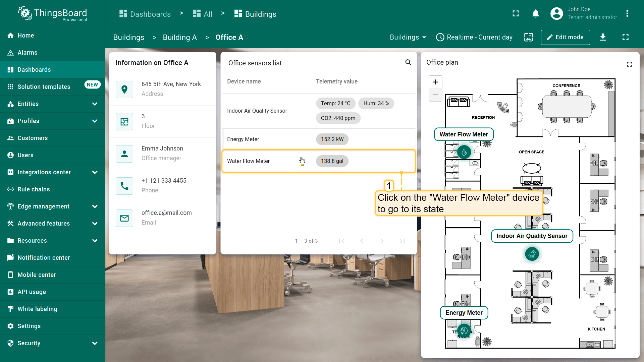Click the notifications bell icon
644x362 pixels.
coord(536,14)
